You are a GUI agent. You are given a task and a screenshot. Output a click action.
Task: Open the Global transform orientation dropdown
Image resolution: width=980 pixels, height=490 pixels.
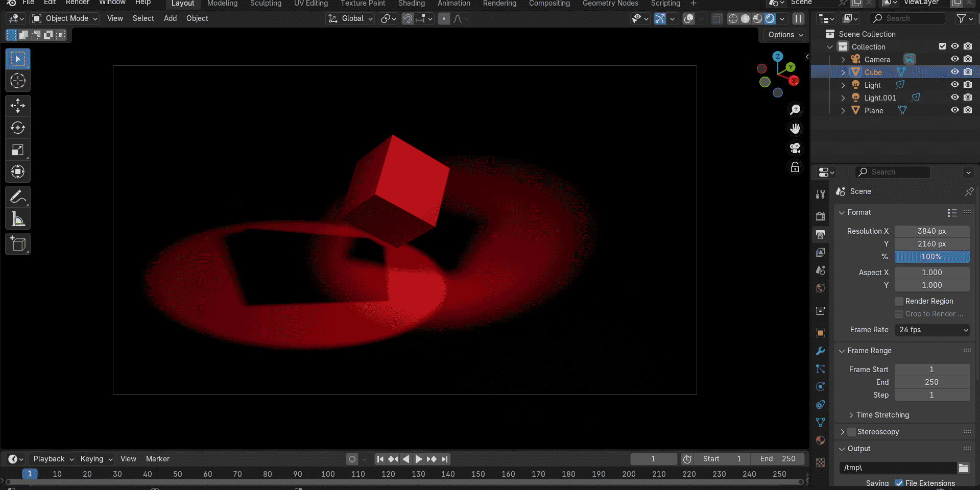(x=350, y=18)
